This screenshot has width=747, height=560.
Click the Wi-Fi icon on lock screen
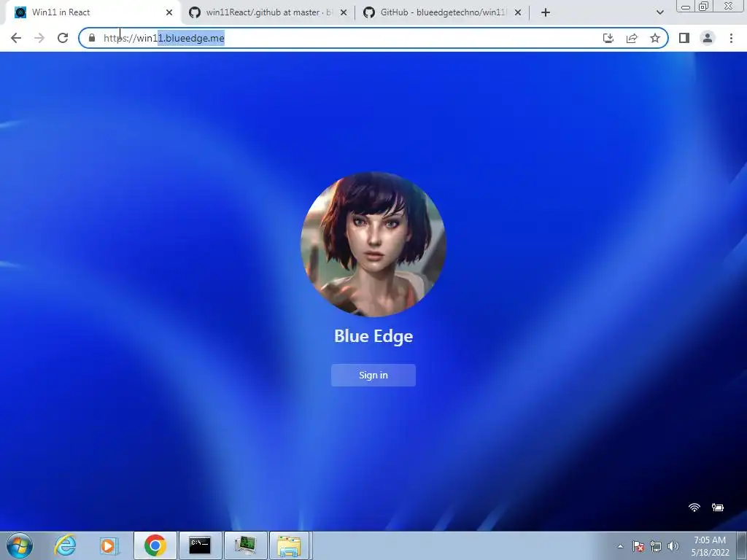694,507
